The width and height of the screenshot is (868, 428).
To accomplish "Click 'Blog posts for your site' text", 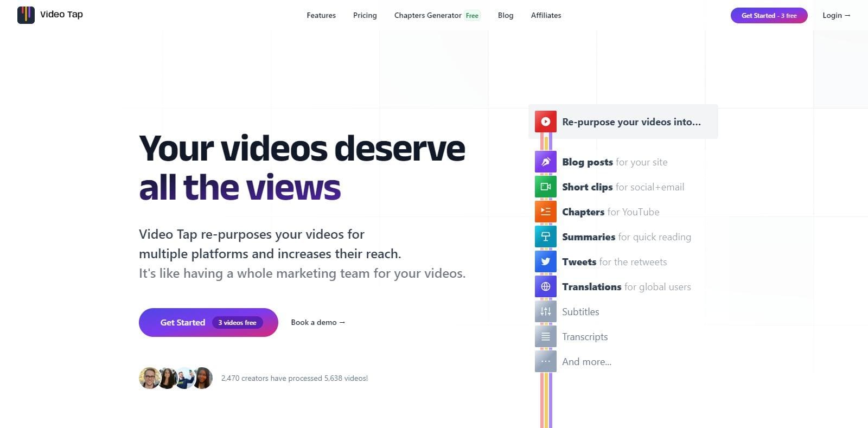I will click(615, 162).
